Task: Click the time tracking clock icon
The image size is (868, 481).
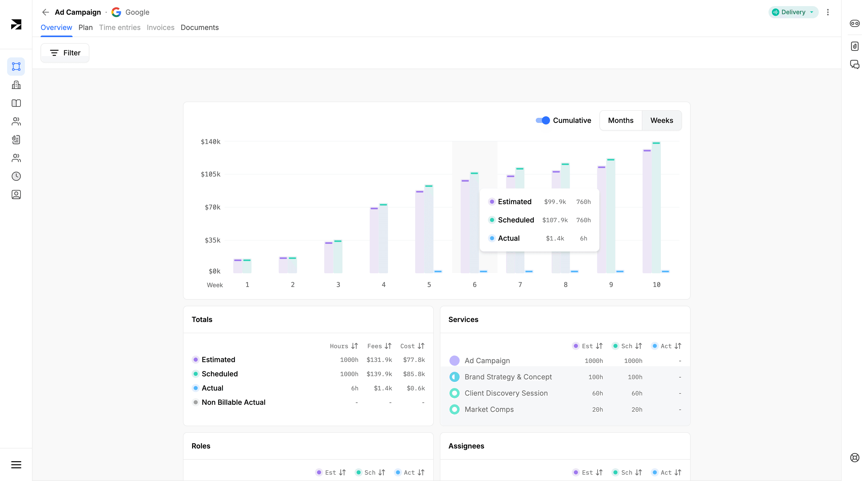Action: [x=16, y=176]
